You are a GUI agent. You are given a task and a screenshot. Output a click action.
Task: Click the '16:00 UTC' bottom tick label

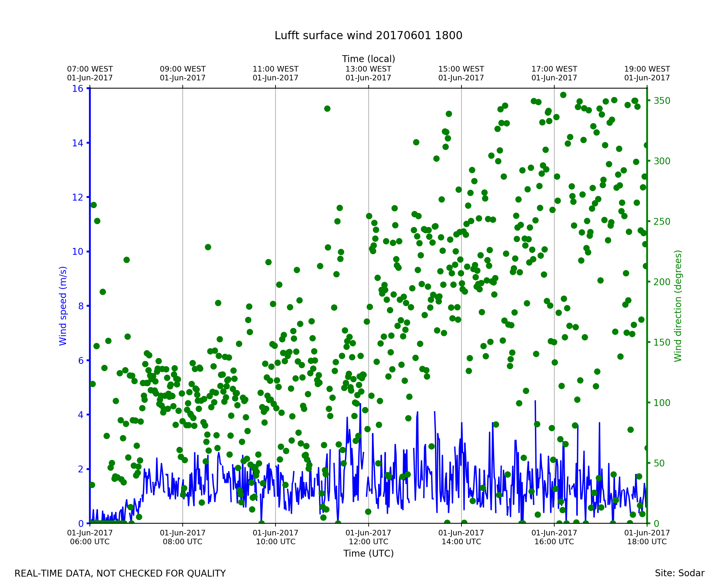(554, 542)
